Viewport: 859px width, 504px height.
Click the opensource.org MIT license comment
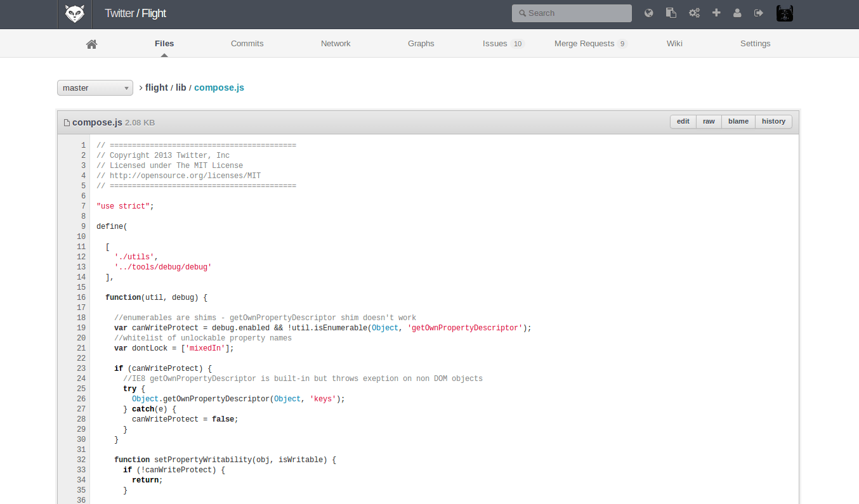(178, 176)
